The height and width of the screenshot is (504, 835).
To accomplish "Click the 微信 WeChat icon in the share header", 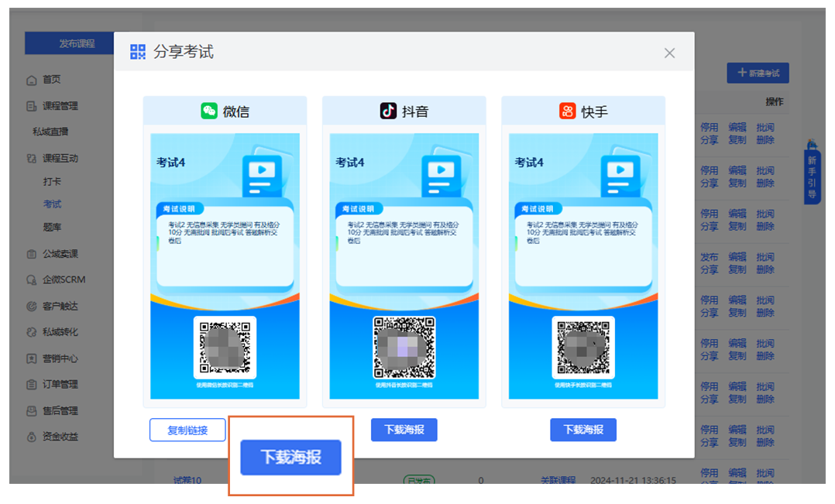I will click(209, 111).
